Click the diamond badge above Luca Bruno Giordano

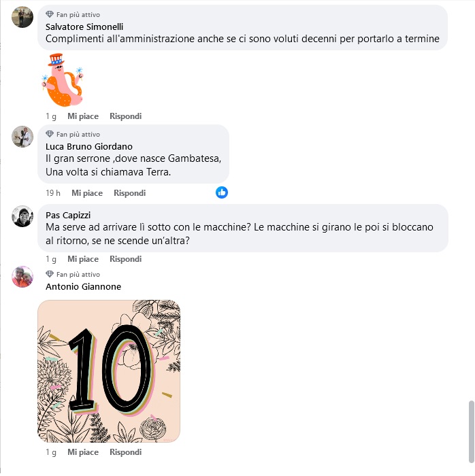click(x=50, y=134)
